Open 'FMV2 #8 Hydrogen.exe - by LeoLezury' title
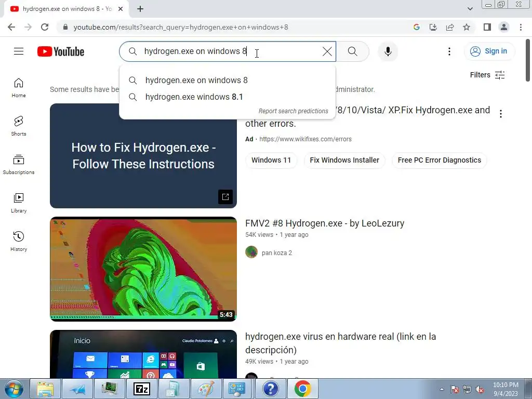Viewport: 532px width, 399px height. click(325, 223)
